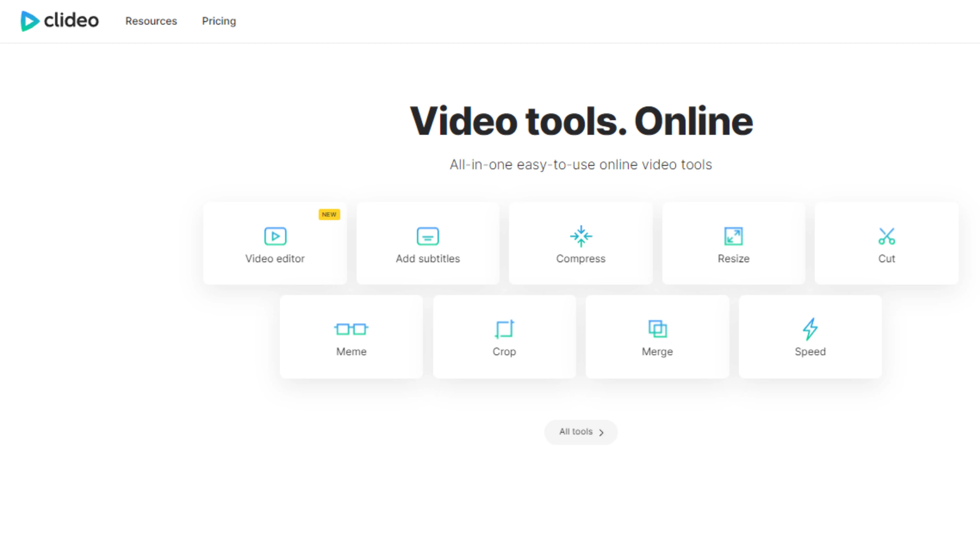Click the clideo wordmark text
The width and height of the screenshot is (980, 551).
[72, 20]
